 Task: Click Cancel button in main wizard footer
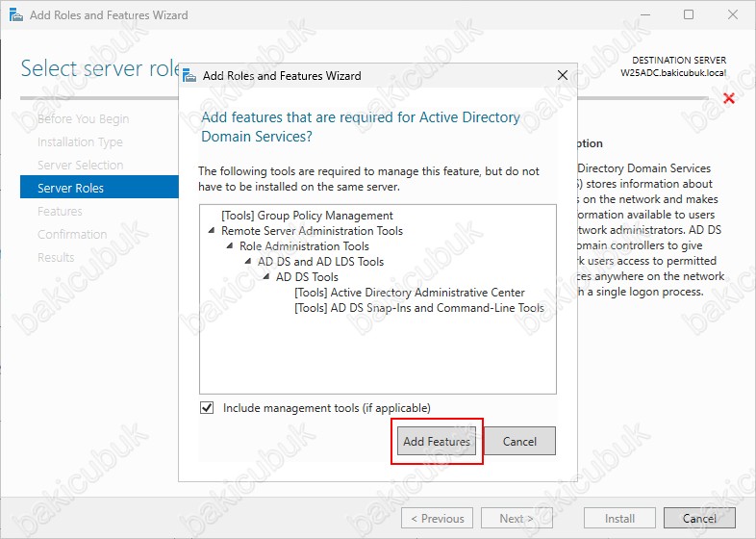pyautogui.click(x=699, y=518)
